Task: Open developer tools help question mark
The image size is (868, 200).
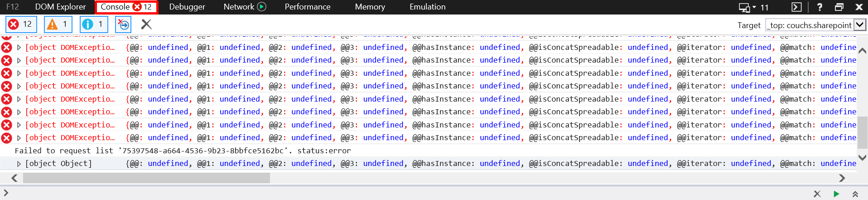Action: coord(820,7)
